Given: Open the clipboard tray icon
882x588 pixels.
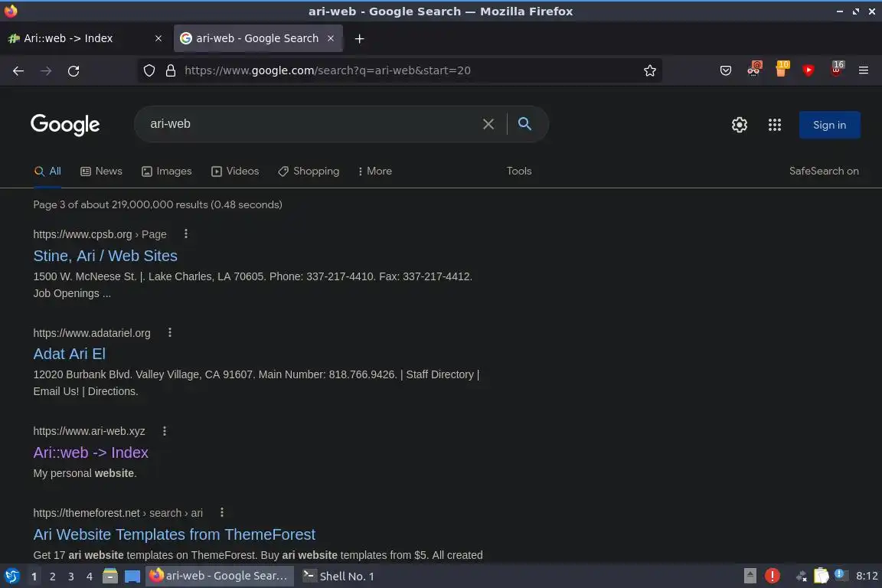Looking at the screenshot, I should [822, 576].
